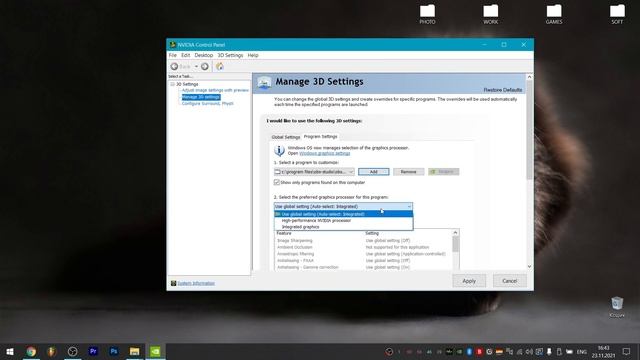Open the System Information link
The height and width of the screenshot is (360, 640).
point(196,283)
